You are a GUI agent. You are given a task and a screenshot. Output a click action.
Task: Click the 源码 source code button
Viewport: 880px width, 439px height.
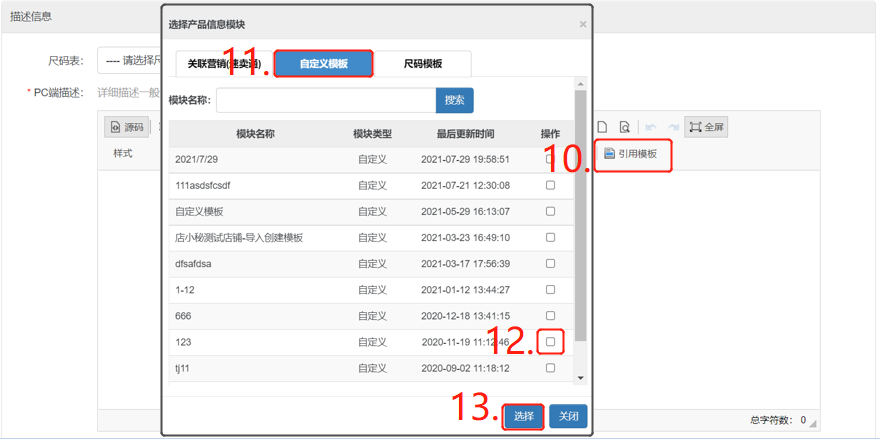click(127, 127)
